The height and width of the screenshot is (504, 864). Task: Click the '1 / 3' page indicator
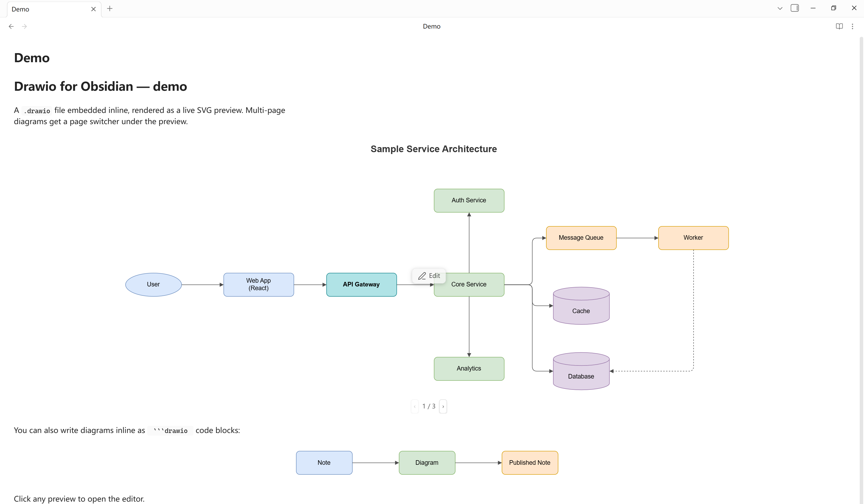(429, 406)
